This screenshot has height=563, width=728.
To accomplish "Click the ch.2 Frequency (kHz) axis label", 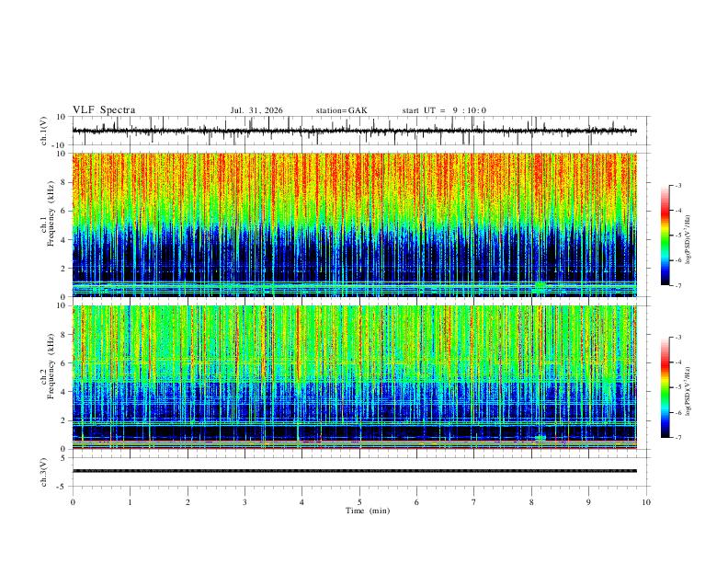I will coord(51,366).
